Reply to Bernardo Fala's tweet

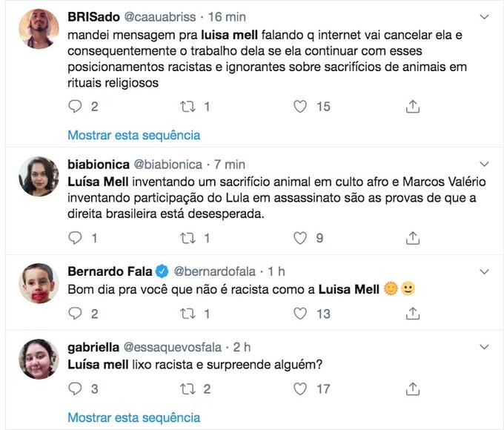point(75,314)
